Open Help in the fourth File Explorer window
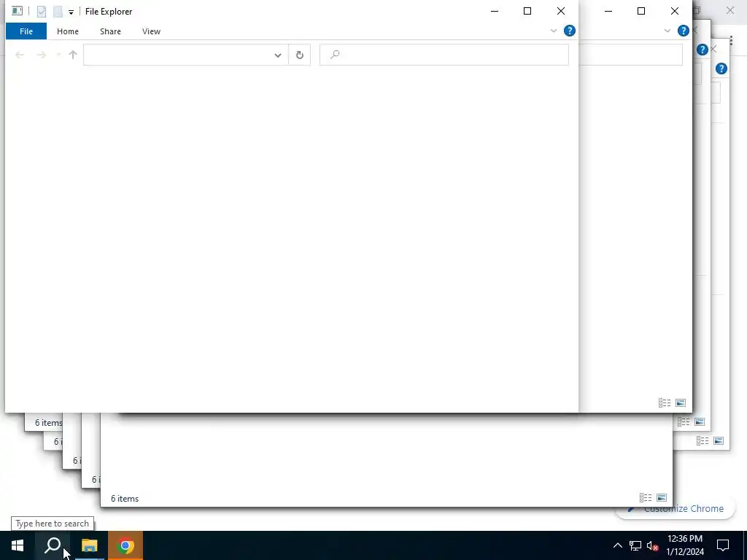 pos(721,69)
